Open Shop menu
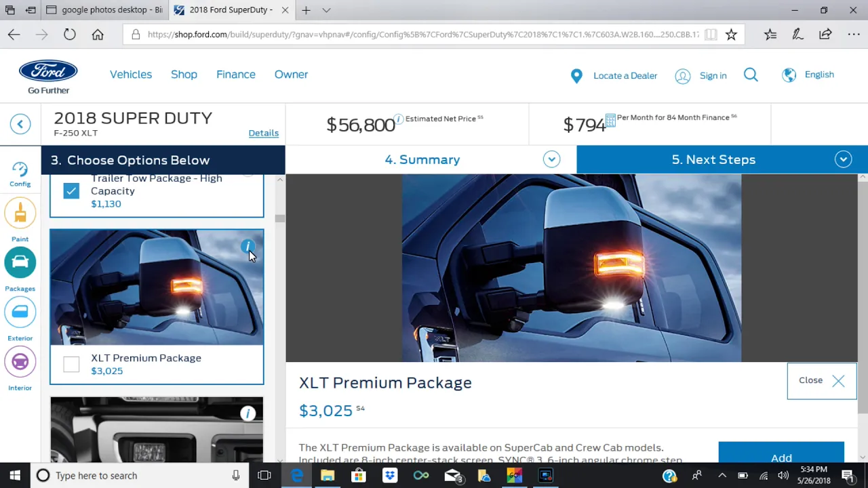The height and width of the screenshot is (488, 868). pos(184,75)
